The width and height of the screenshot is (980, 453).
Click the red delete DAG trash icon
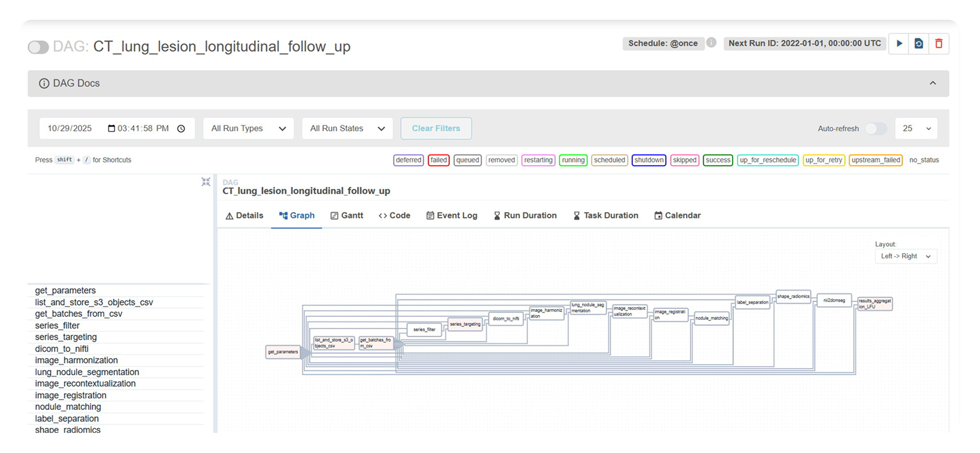click(938, 44)
